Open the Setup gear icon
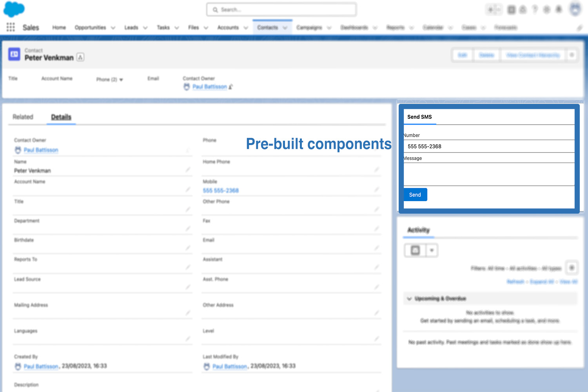588x392 pixels. tap(546, 9)
